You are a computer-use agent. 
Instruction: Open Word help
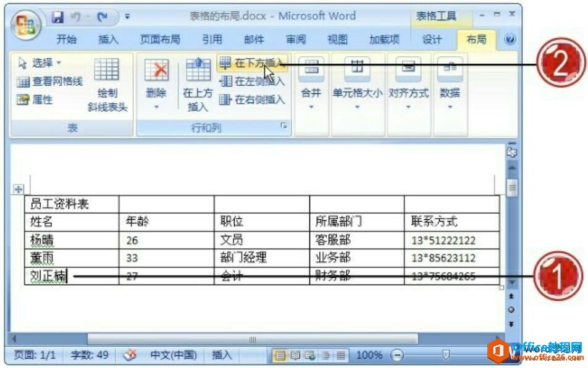coord(510,40)
